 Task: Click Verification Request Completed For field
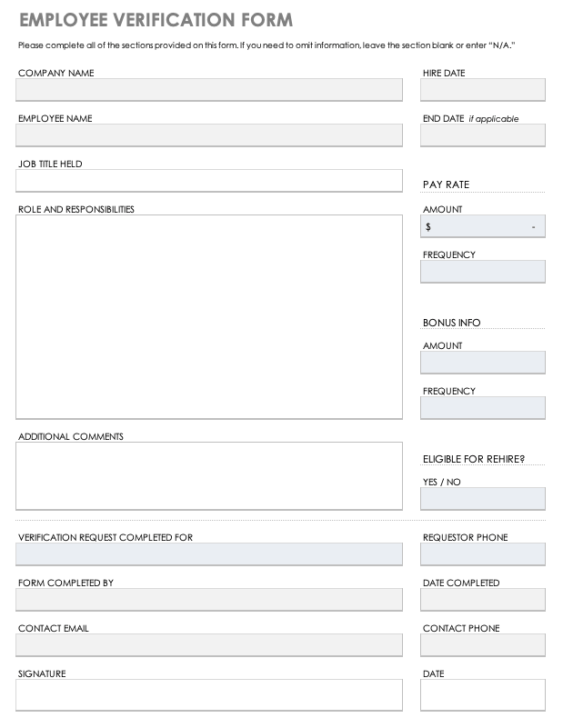tap(208, 553)
